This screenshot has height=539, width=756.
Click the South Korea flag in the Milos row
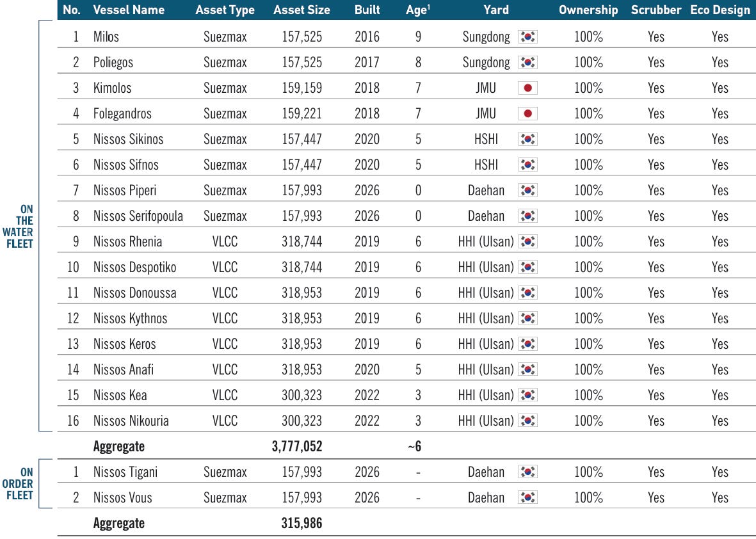pos(527,36)
